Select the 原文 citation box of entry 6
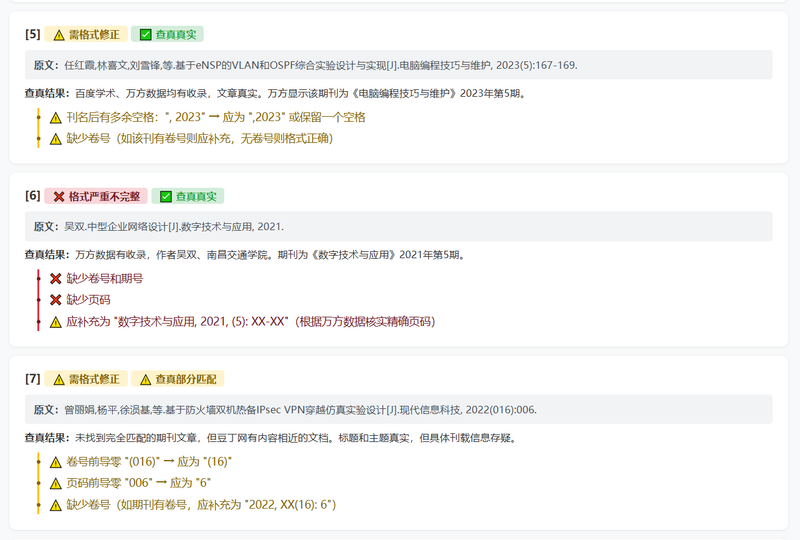 pos(398,227)
